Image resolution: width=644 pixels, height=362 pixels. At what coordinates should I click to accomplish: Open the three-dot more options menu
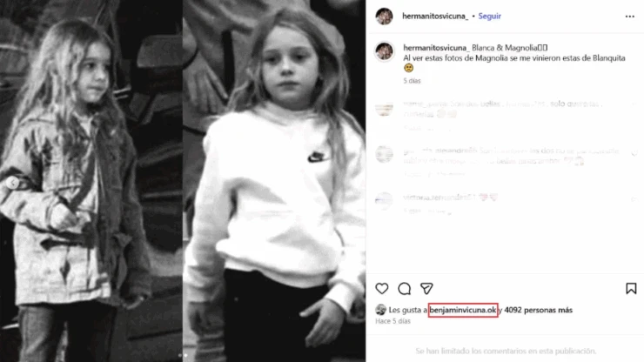click(630, 17)
